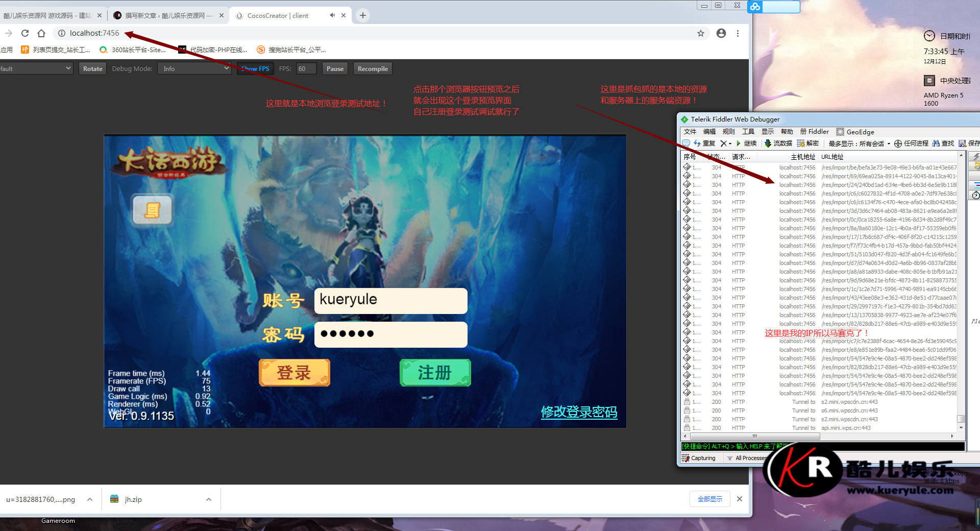The width and height of the screenshot is (980, 531).
Task: Toggle 解密 decode in Fiddler toolbar
Action: point(808,143)
